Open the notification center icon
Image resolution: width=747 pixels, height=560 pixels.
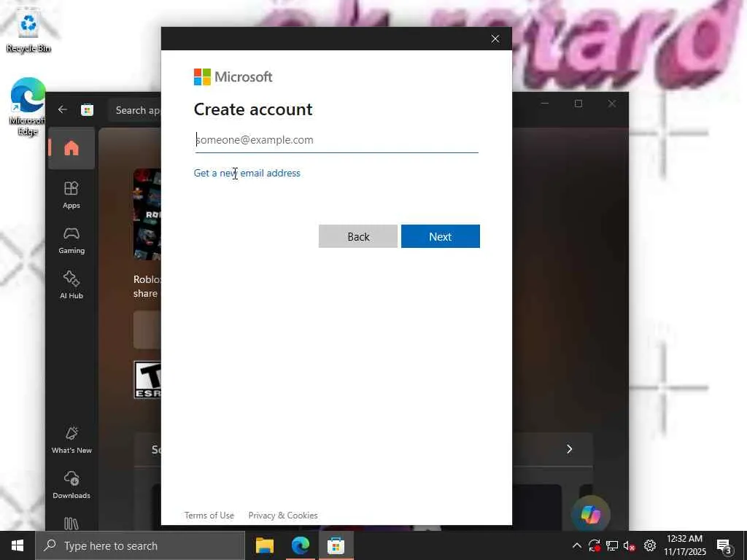pyautogui.click(x=724, y=547)
